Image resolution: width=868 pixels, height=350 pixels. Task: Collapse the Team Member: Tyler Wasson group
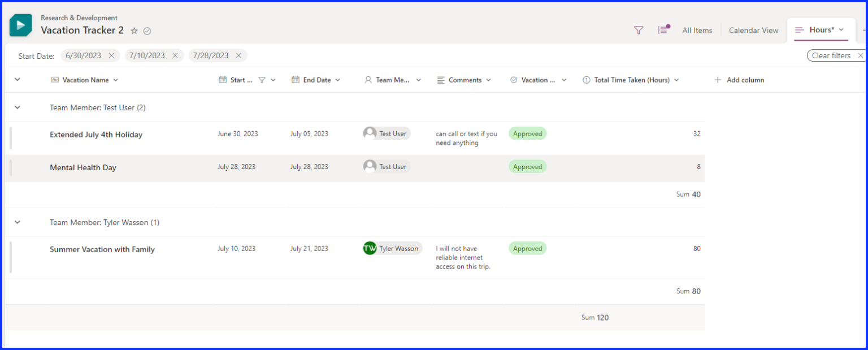[x=16, y=222]
